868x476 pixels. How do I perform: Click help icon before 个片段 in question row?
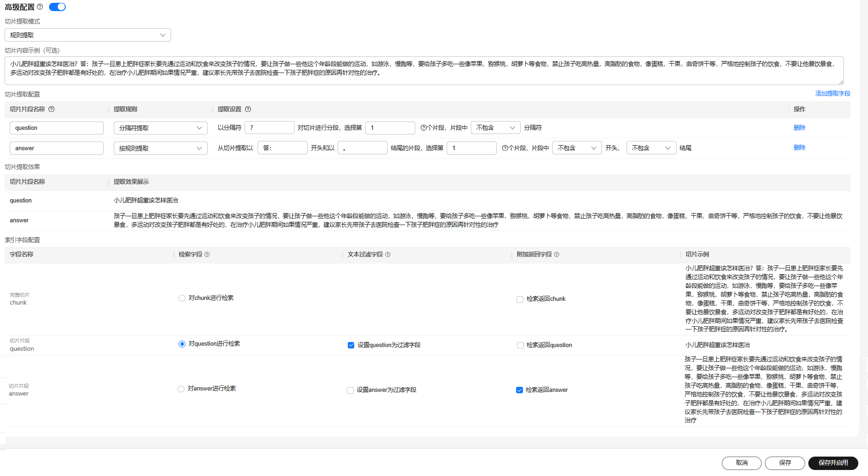tap(423, 128)
